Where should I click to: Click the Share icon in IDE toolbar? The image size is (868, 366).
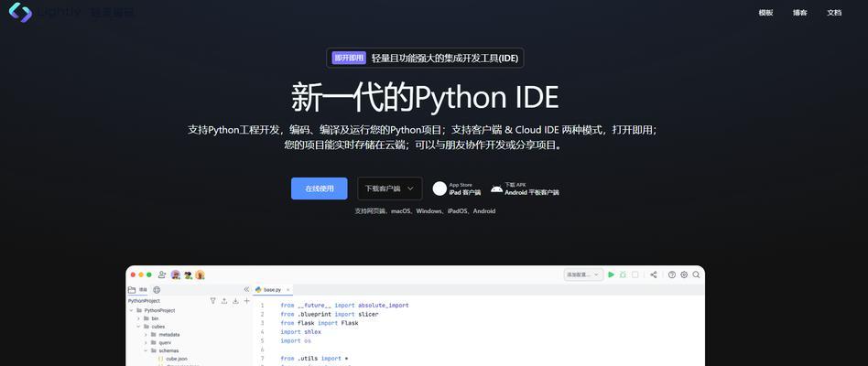coord(654,274)
